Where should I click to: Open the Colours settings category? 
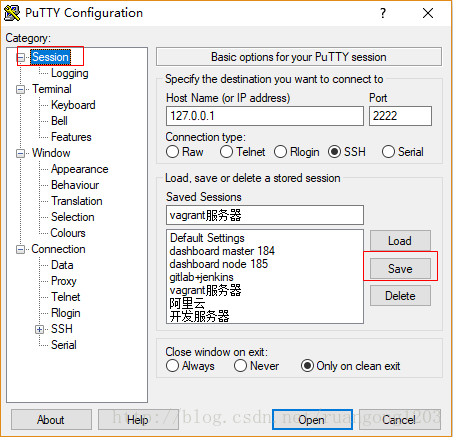[68, 233]
